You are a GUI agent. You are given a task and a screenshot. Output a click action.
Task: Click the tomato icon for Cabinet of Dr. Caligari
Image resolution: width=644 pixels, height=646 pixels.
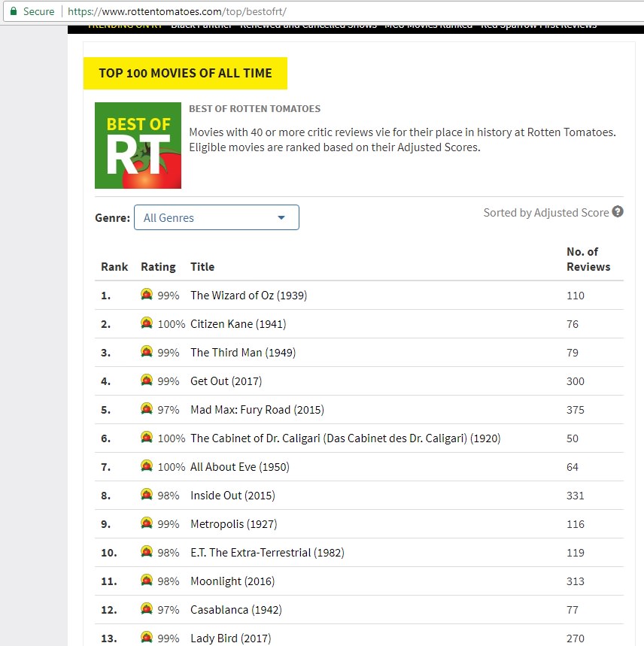pyautogui.click(x=147, y=437)
